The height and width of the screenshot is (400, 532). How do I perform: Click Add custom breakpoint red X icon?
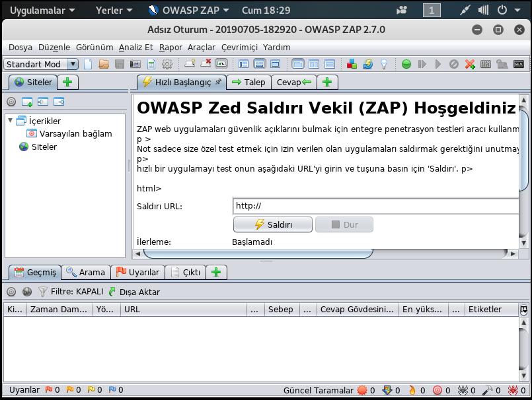tap(470, 64)
